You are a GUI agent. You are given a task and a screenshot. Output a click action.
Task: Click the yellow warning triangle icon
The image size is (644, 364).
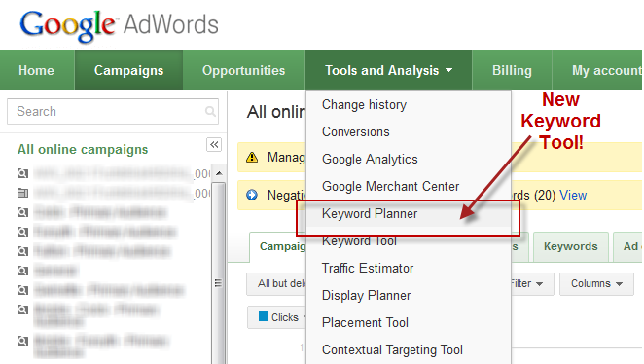[252, 157]
